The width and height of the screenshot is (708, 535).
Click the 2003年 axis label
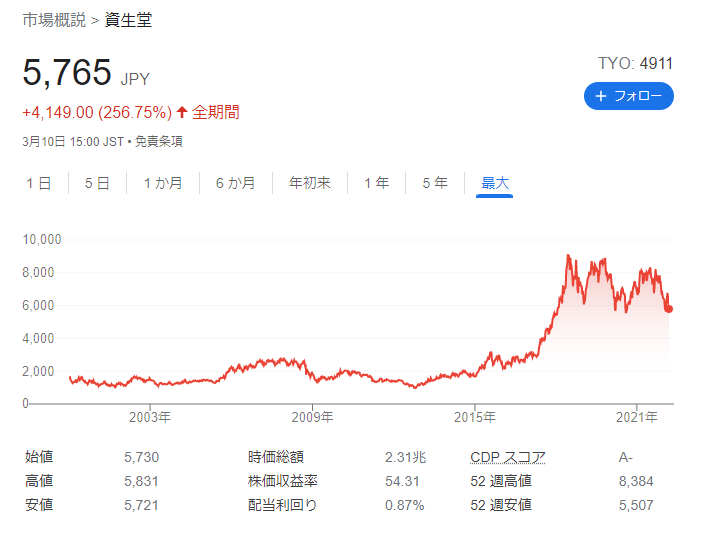click(150, 417)
